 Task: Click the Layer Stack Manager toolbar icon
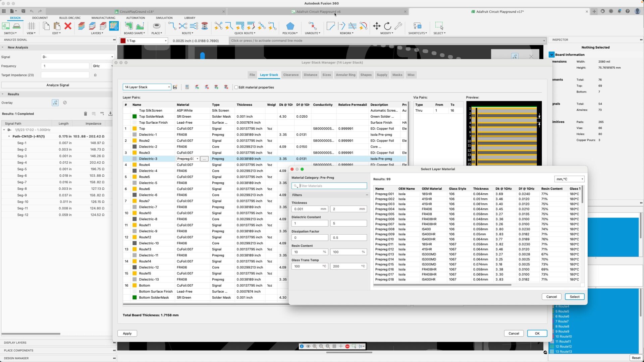tap(114, 26)
